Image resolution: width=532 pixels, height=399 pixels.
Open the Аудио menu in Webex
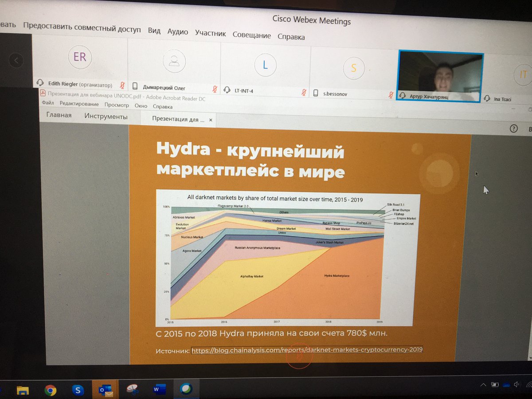(x=178, y=32)
